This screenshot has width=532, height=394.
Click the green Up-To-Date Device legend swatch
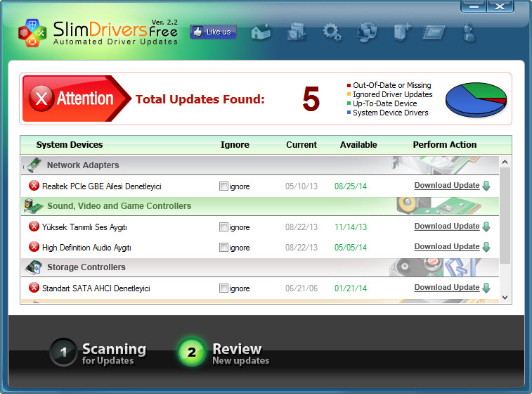[x=349, y=103]
